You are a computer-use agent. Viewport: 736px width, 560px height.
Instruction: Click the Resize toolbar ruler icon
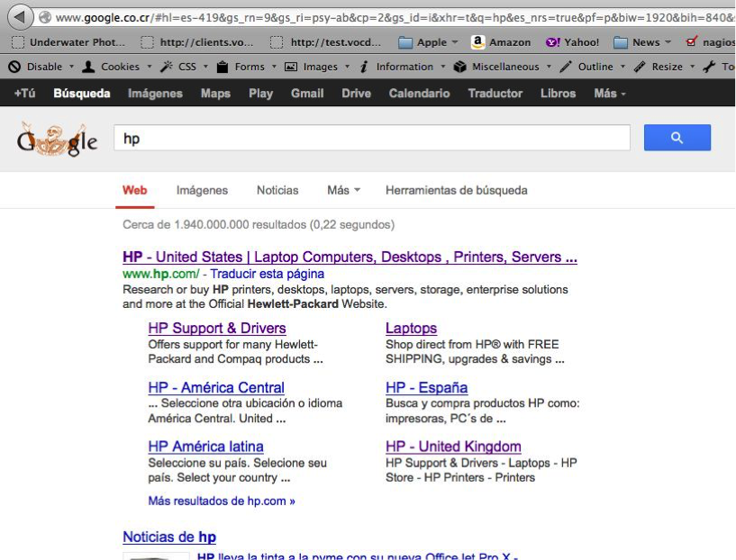pos(640,67)
